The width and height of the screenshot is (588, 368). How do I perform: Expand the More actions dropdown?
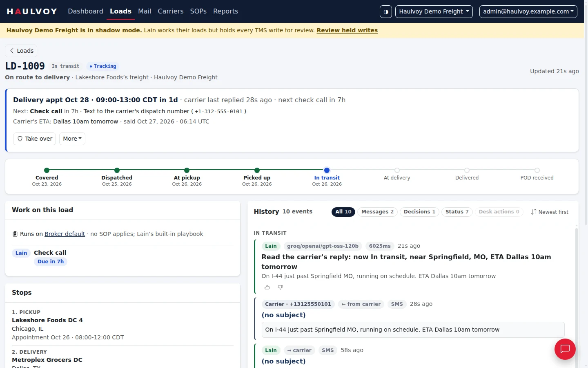pyautogui.click(x=72, y=139)
